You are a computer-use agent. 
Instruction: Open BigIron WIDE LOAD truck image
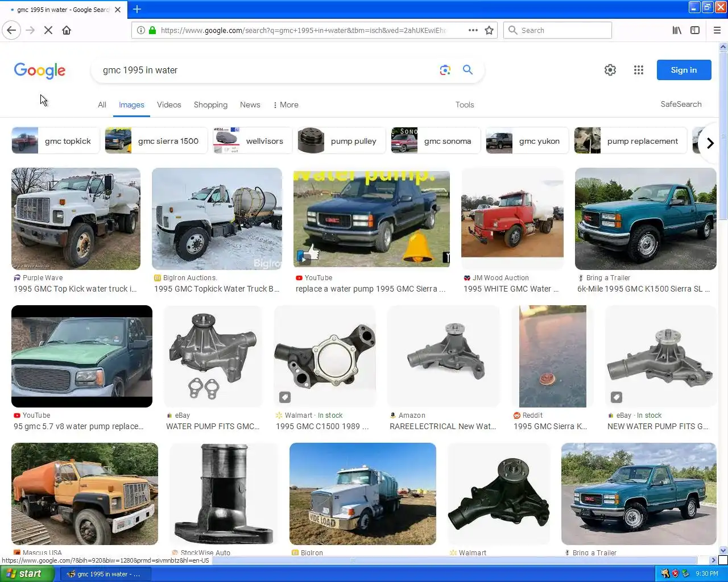pyautogui.click(x=363, y=494)
